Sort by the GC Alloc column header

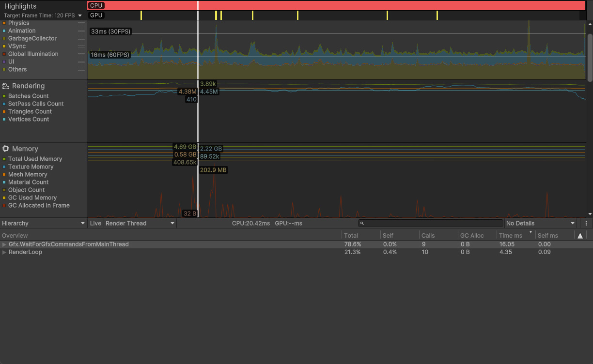click(477, 236)
